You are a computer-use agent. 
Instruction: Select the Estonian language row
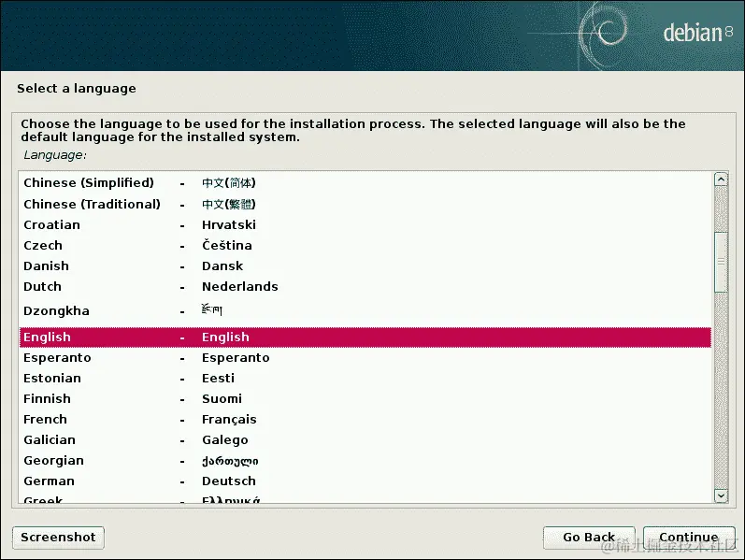[365, 378]
